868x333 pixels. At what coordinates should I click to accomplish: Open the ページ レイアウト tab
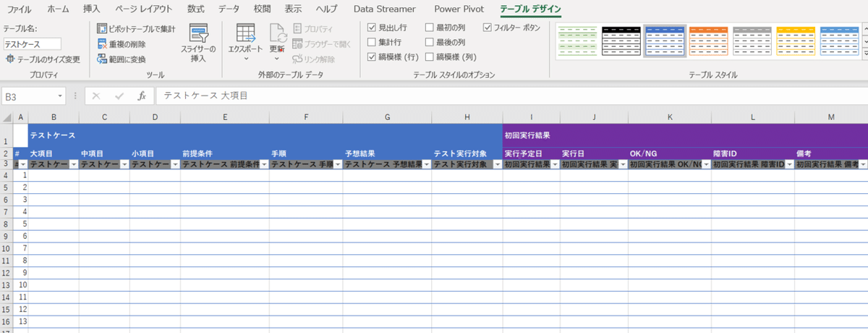(x=144, y=9)
